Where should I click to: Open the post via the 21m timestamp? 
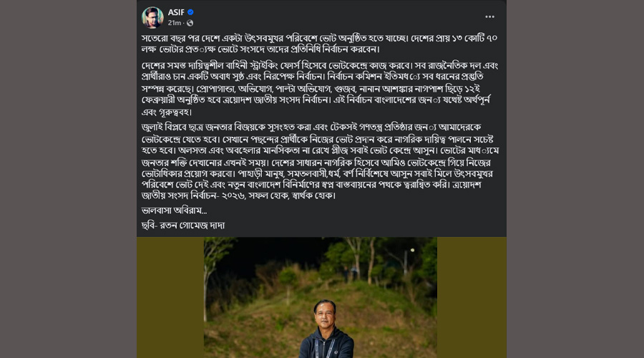tap(174, 23)
